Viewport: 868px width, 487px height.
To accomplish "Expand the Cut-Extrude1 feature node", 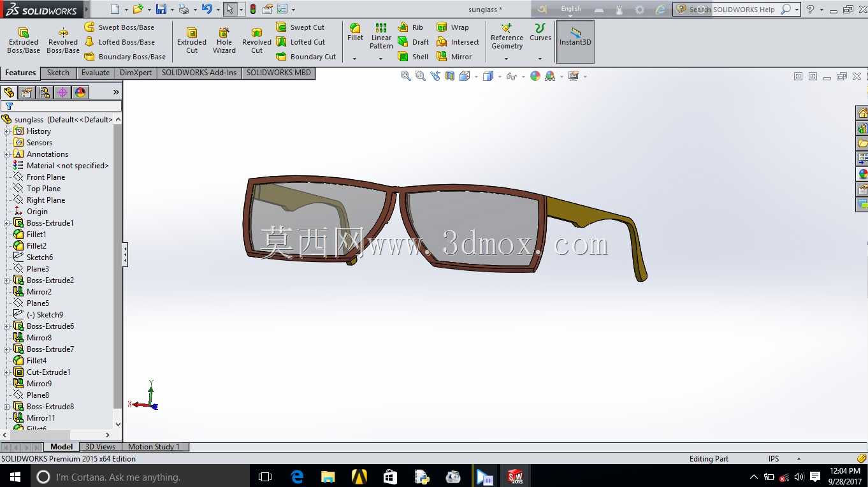I will point(7,372).
